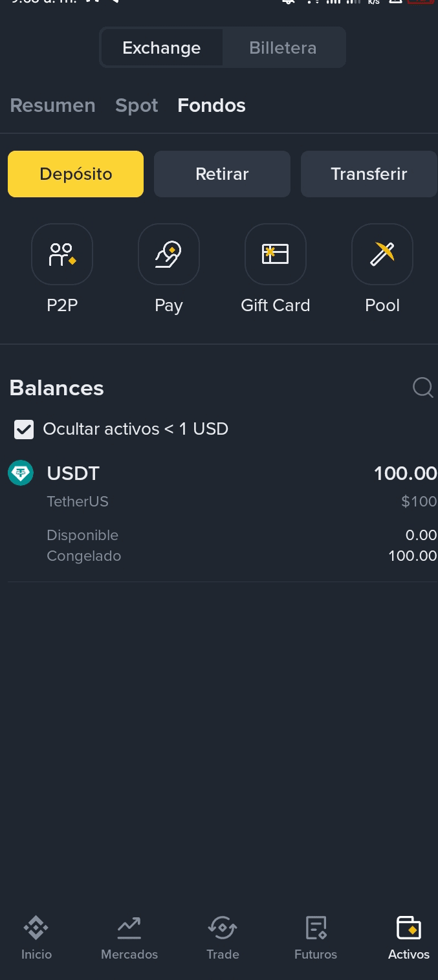Search balances with the magnifier icon
This screenshot has height=980, width=438.
click(x=423, y=387)
